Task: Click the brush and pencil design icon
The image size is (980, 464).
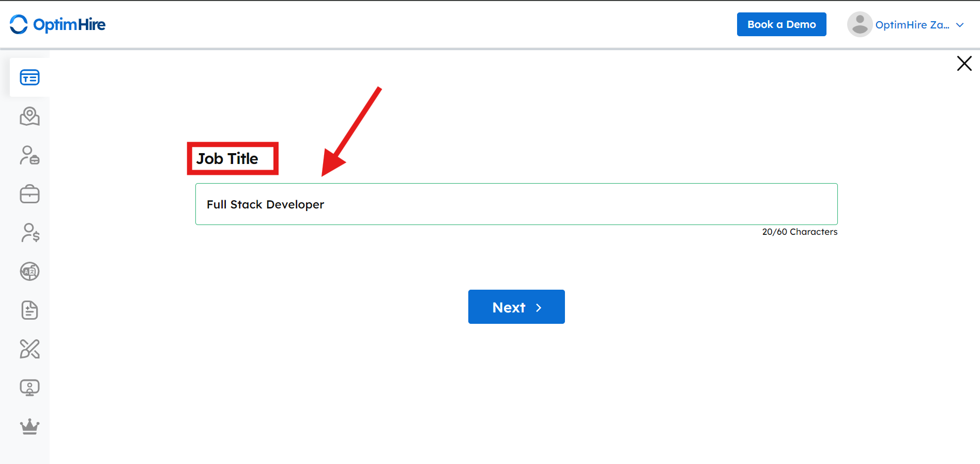Action: tap(29, 349)
